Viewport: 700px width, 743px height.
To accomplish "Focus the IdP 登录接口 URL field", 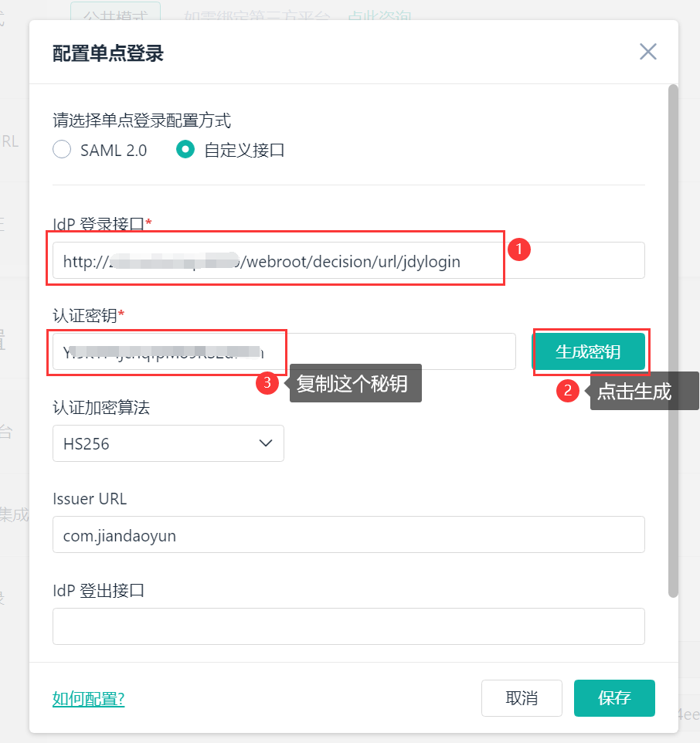I will [x=348, y=261].
